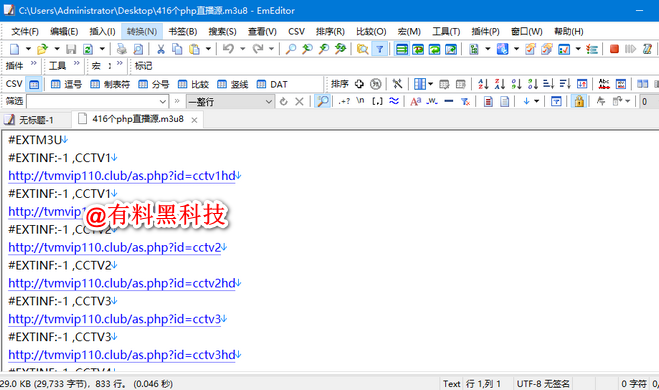The height and width of the screenshot is (390, 659).
Task: Expand the Redo history dropdown arrow
Action: click(272, 49)
